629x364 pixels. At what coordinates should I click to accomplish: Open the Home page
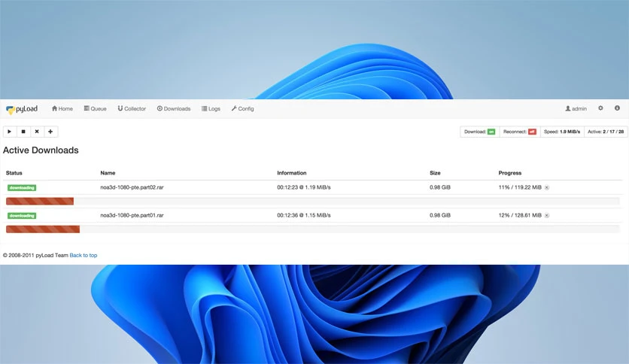point(62,108)
